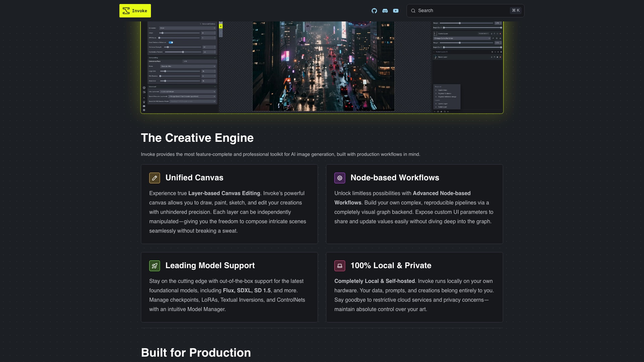Click the laptop icon beside 100% Local & Private
Viewport: 644px width, 362px height.
(340, 266)
